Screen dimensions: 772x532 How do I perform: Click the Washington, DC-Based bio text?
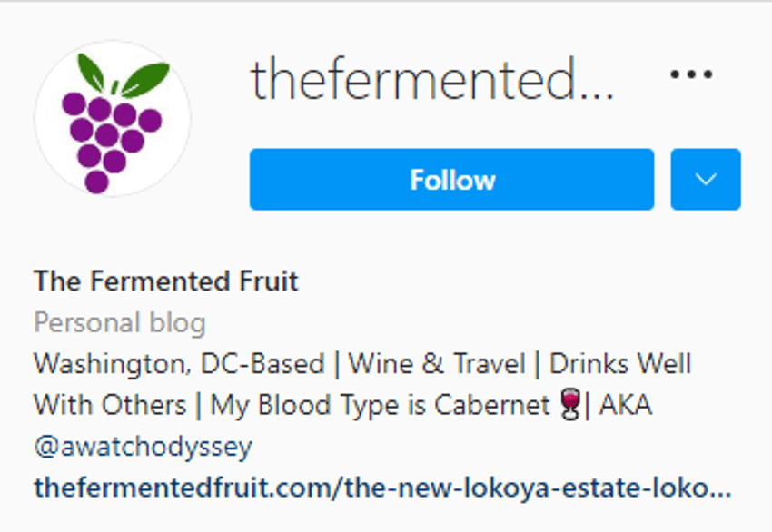pos(179,364)
